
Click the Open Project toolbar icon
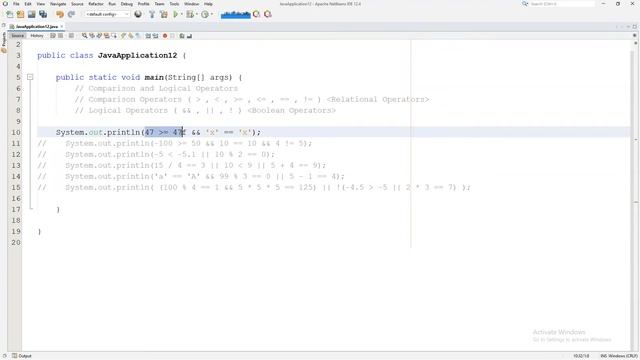pos(31,14)
